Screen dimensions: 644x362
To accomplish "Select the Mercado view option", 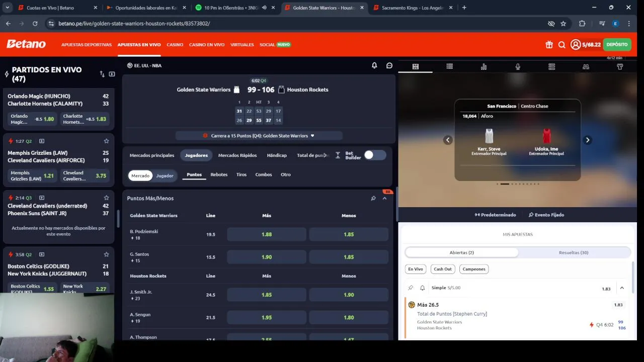I will coord(140,175).
